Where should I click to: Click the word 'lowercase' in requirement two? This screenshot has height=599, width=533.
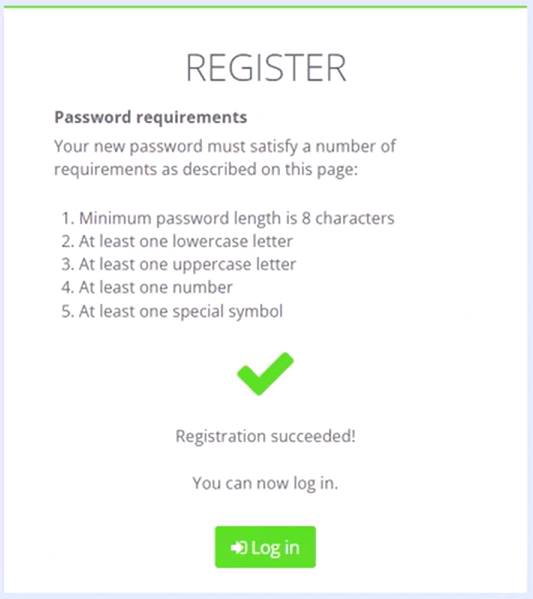(210, 241)
